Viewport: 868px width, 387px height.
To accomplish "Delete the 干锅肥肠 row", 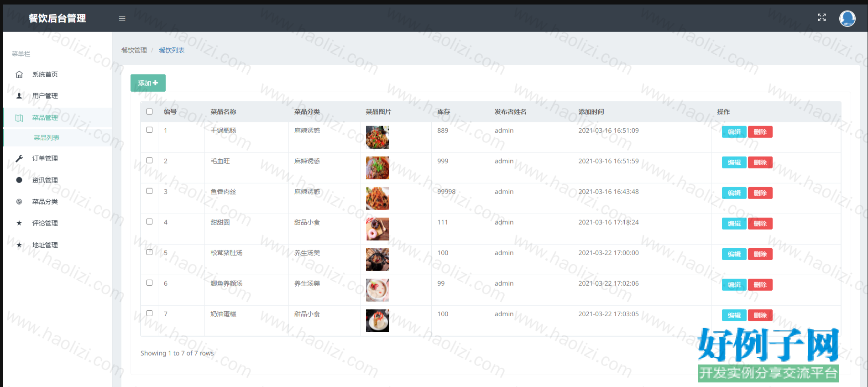I will click(x=760, y=132).
